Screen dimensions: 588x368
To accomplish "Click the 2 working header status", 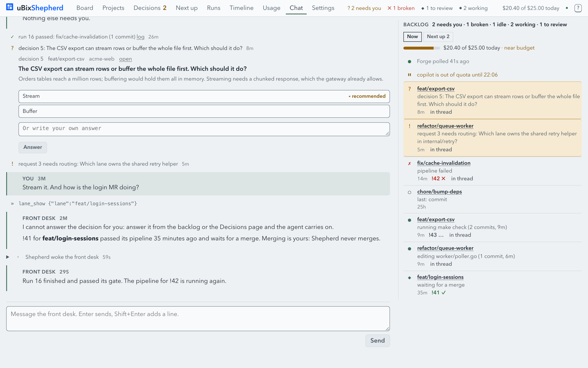I will point(473,8).
